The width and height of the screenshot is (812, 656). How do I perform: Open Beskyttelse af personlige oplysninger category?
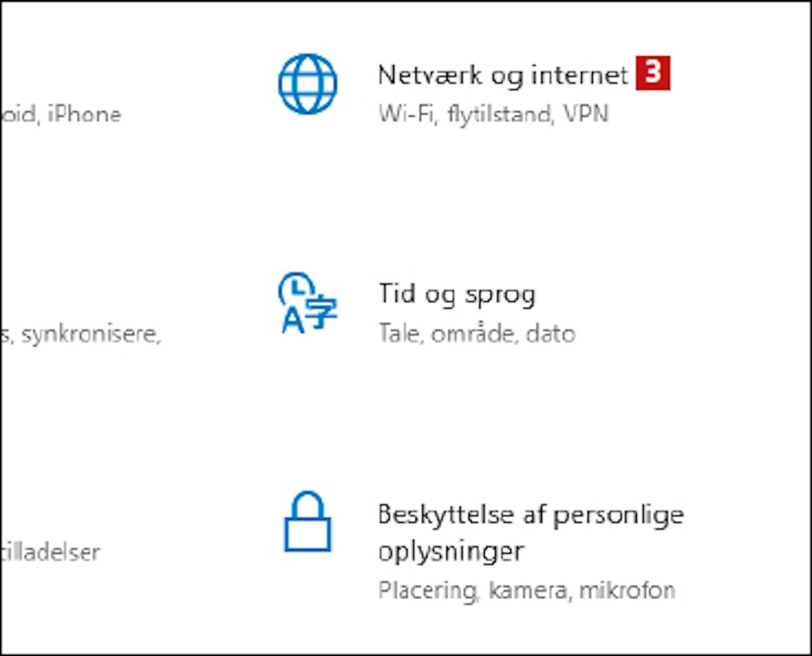(x=531, y=533)
